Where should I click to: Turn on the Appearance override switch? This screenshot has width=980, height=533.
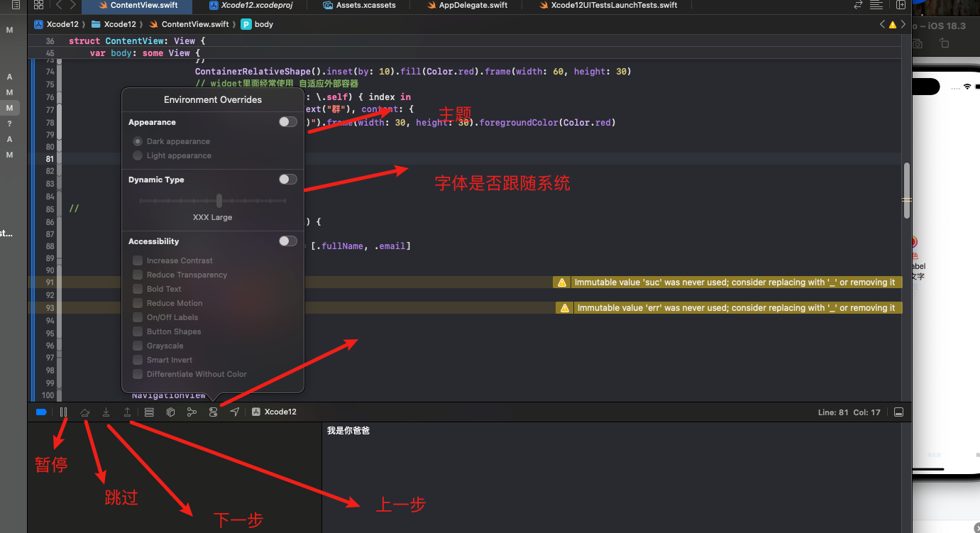pyautogui.click(x=287, y=121)
